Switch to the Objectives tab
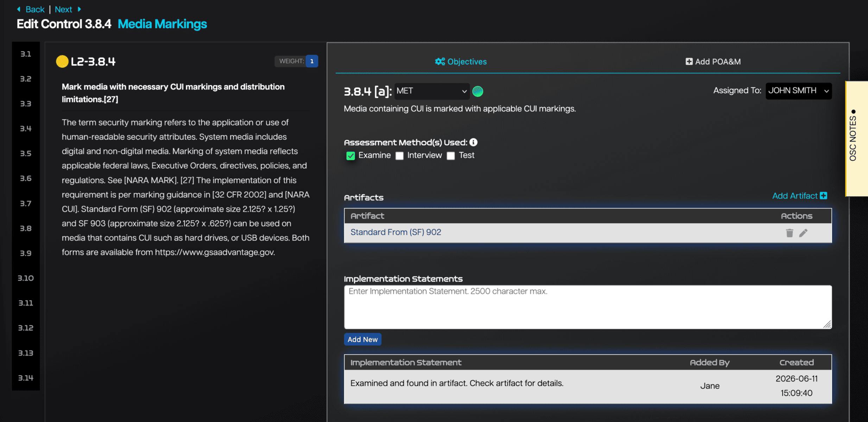This screenshot has width=868, height=422. [x=461, y=62]
